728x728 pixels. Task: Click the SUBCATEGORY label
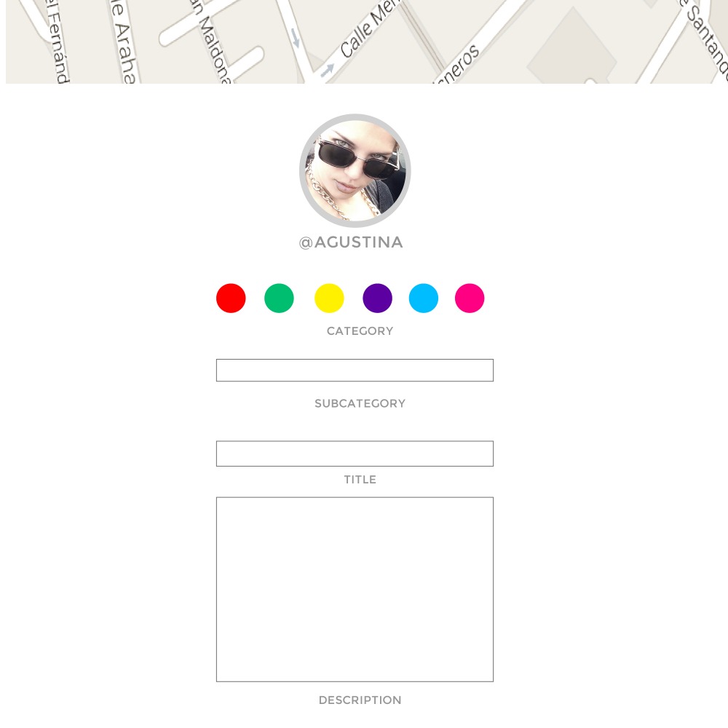pyautogui.click(x=360, y=403)
